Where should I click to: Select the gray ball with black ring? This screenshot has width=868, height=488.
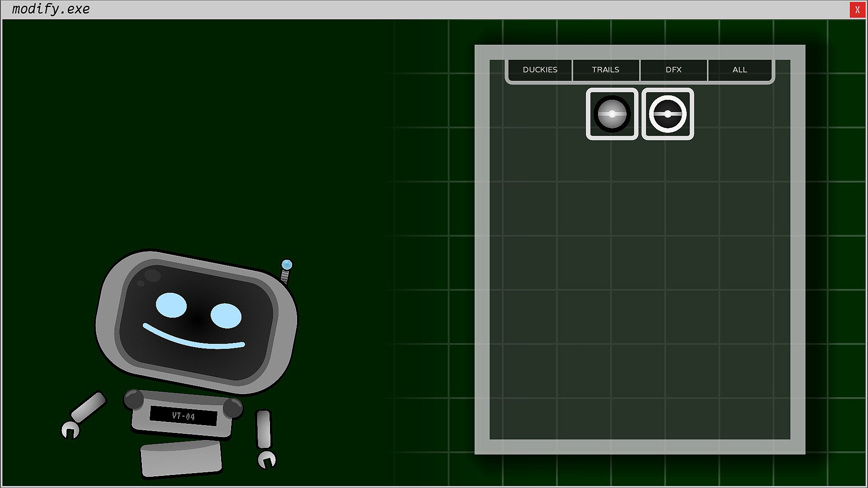click(x=612, y=114)
